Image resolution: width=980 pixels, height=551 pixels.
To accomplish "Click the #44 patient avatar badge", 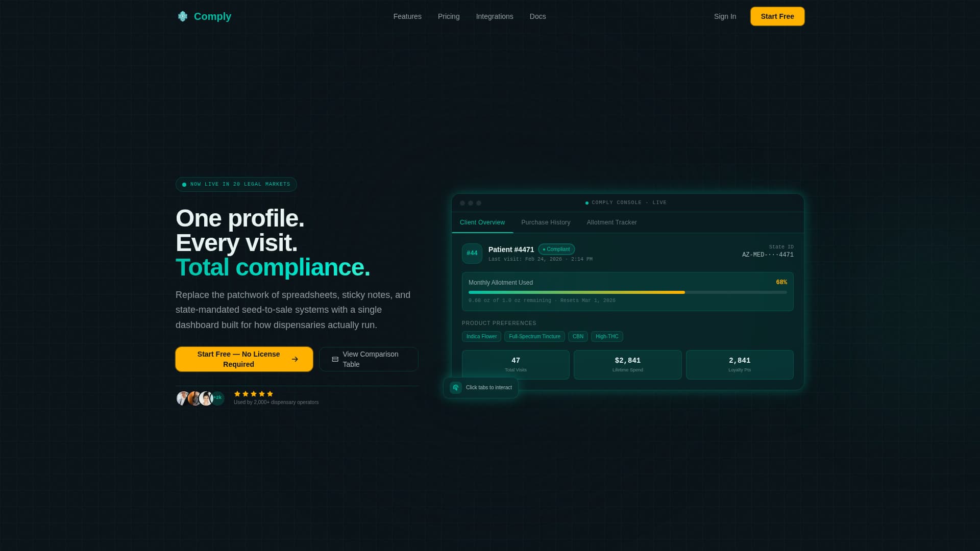I will (x=472, y=254).
